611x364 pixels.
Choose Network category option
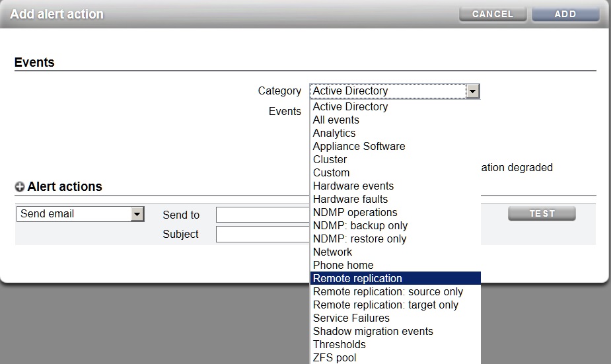[396, 252]
